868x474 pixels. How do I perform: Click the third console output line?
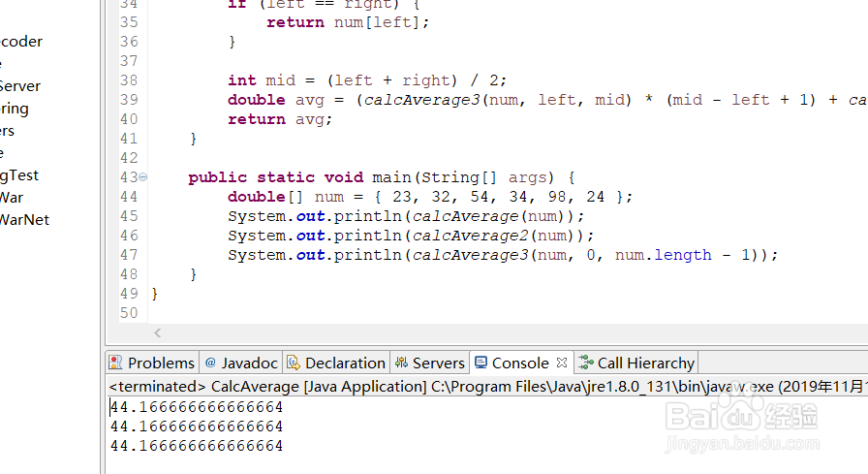(x=197, y=446)
